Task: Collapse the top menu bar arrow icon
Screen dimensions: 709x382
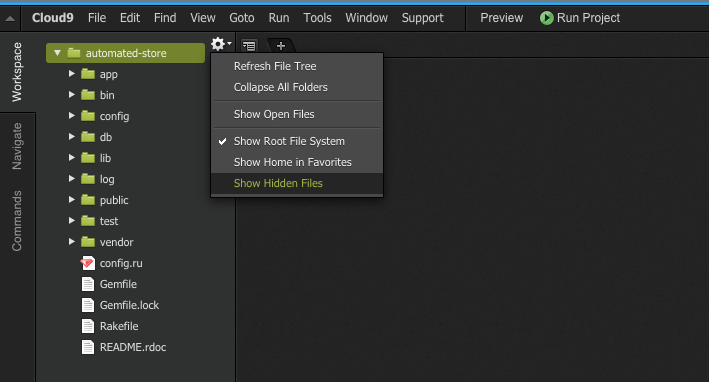Action: pos(10,19)
